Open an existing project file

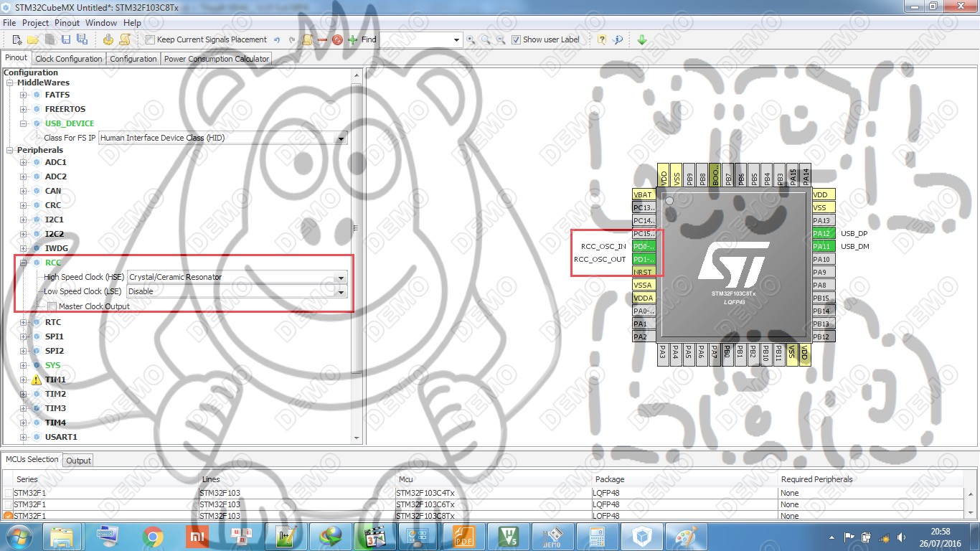coord(32,39)
